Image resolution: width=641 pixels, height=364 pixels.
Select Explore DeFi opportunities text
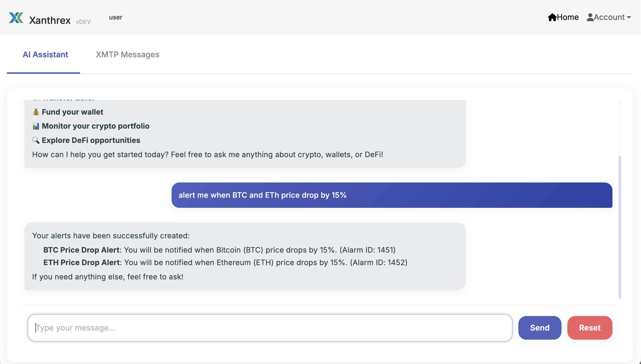[91, 140]
